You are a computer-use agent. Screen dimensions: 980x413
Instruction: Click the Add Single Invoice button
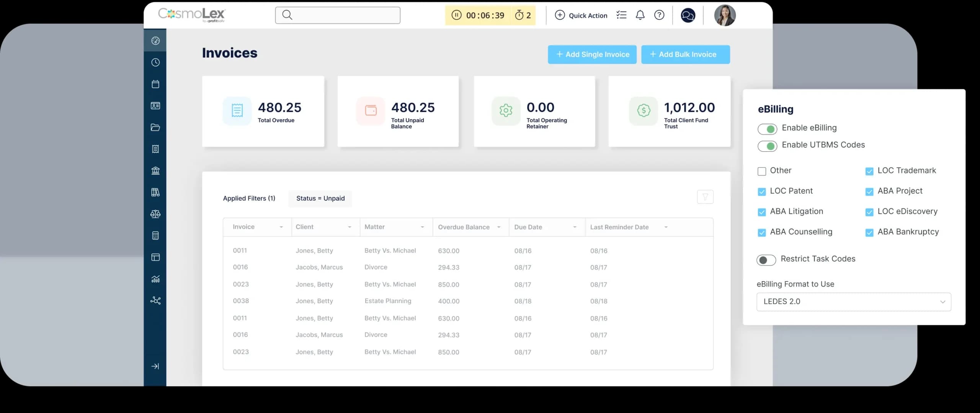[x=592, y=54]
